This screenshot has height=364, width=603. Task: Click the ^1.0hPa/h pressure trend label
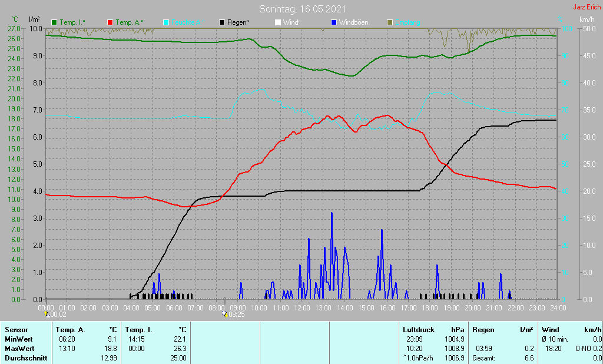click(418, 358)
